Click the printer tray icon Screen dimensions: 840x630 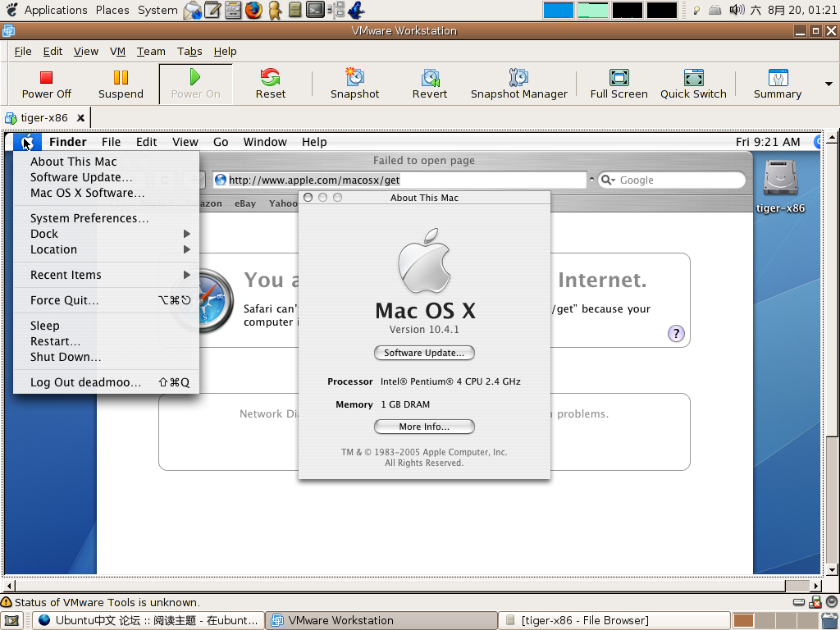coord(715,10)
